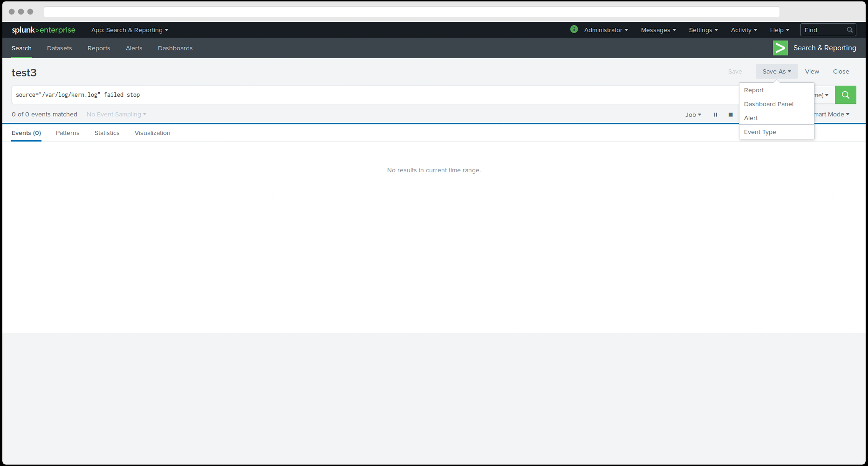This screenshot has width=868, height=466.
Task: Open the App: Search & Reporting dropdown
Action: coord(129,30)
